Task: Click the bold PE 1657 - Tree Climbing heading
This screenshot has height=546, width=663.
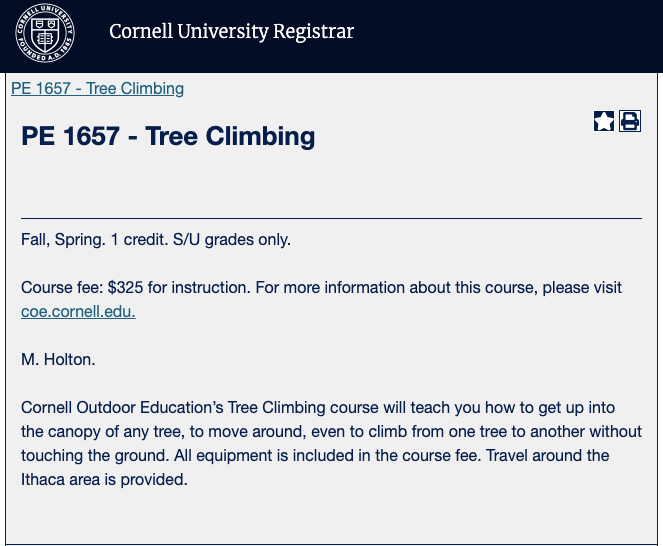Action: tap(168, 136)
